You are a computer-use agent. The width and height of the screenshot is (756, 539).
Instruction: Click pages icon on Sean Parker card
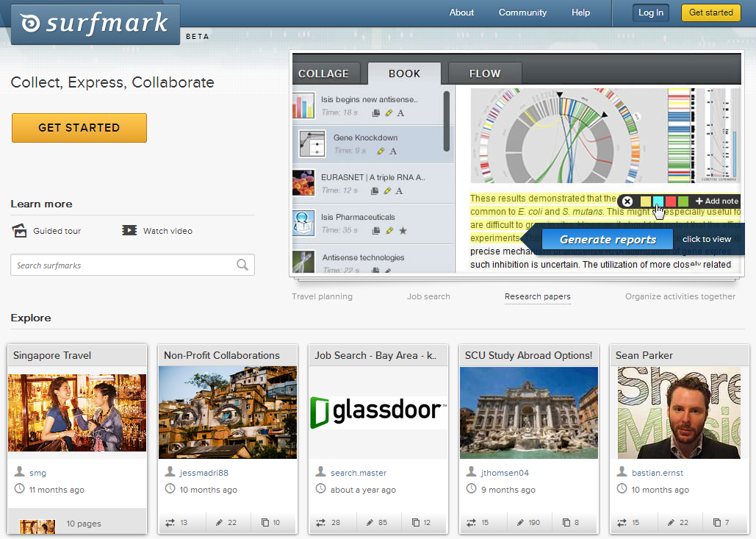coord(717,523)
